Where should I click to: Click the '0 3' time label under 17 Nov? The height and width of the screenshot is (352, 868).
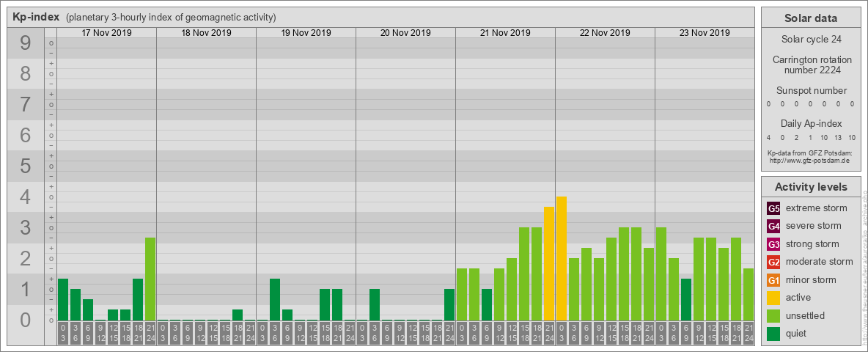coord(63,333)
